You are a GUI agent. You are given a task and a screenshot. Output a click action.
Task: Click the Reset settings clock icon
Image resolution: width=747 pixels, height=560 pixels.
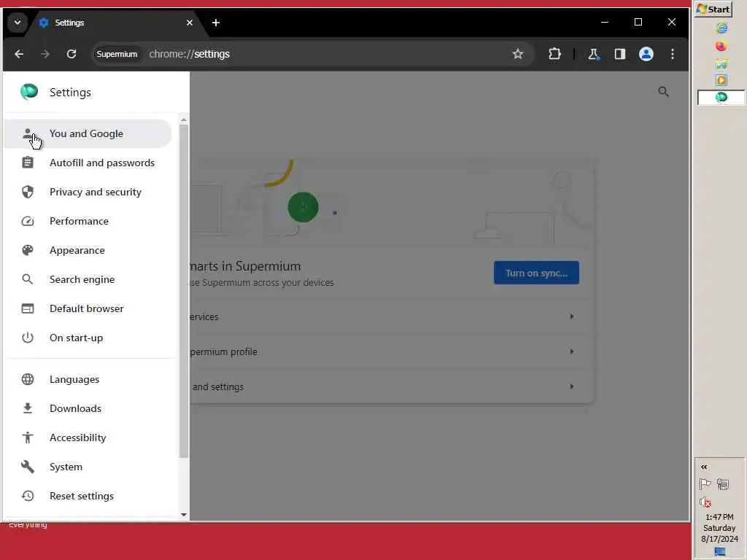coord(28,496)
